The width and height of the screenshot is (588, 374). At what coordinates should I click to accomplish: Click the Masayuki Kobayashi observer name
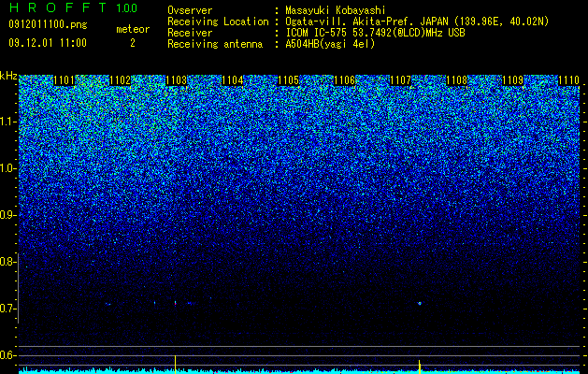336,10
